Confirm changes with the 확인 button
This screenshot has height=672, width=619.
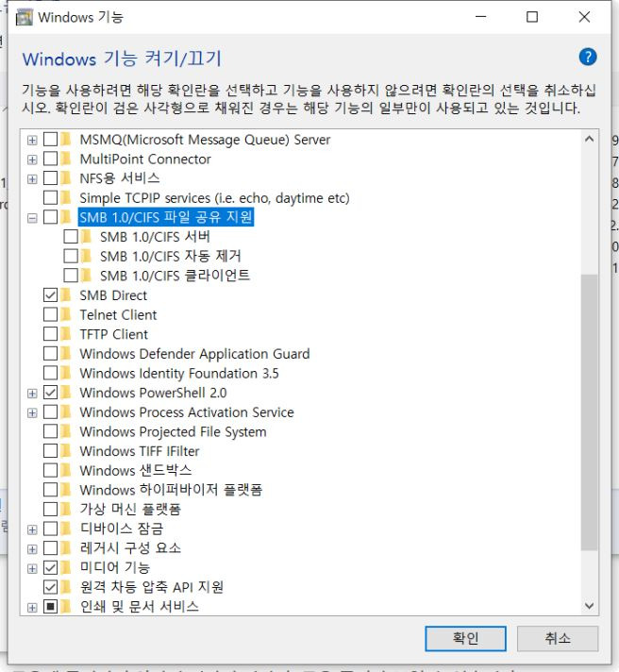coord(465,638)
